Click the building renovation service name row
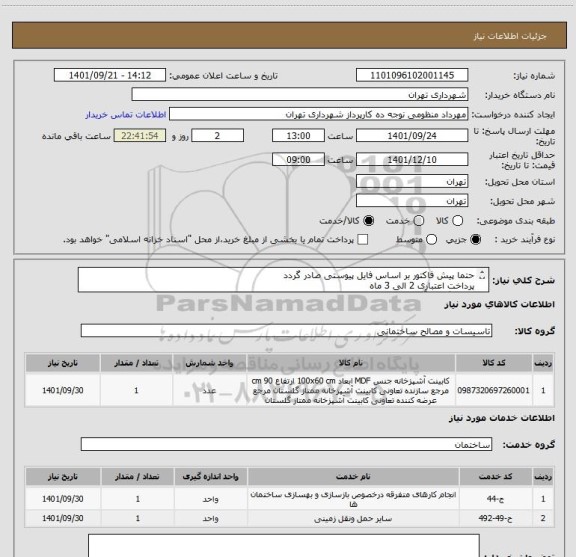Screen dimensions: 576x557 point(353,499)
